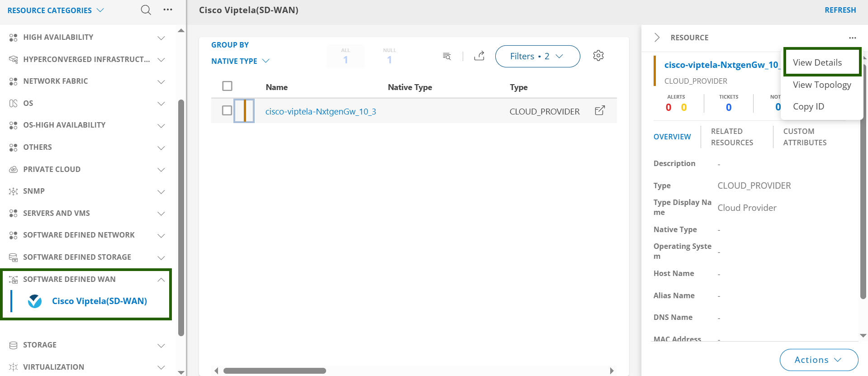Screen dimensions: 868x376
Task: Click the Servers and VMs category icon
Action: (14, 213)
